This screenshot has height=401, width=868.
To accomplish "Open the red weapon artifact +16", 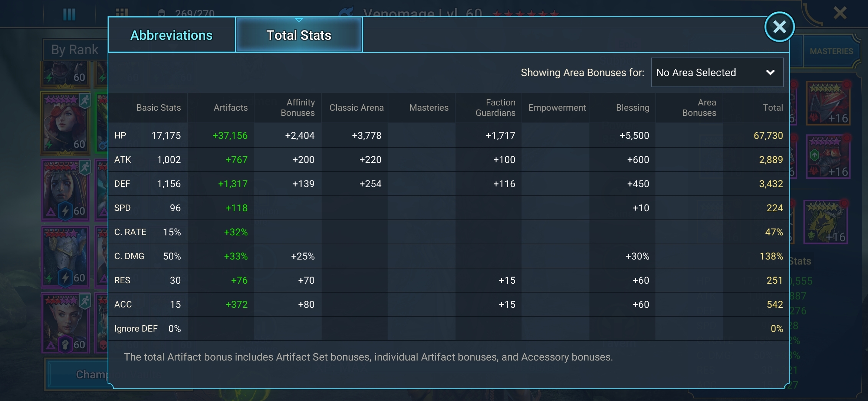I will coord(828,103).
